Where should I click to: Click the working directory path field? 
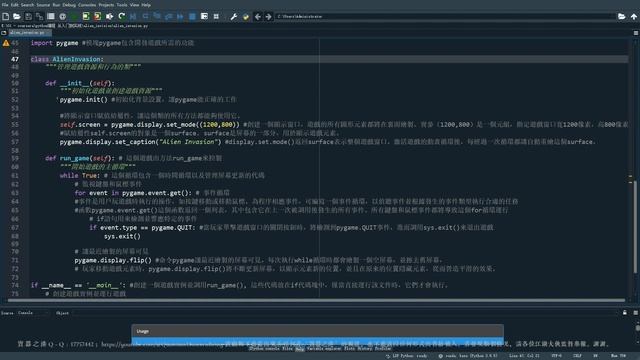pos(445,16)
